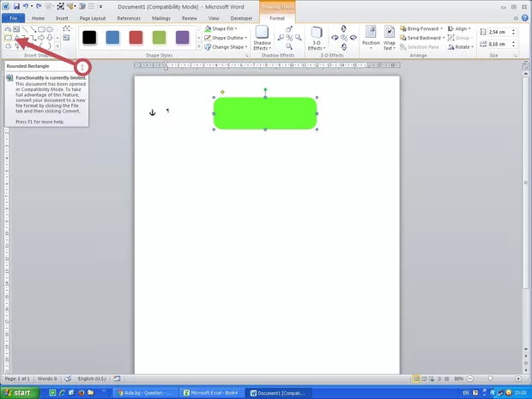This screenshot has width=532, height=399.
Task: Expand the Insert Shapes gallery More arrow
Action: (57, 45)
